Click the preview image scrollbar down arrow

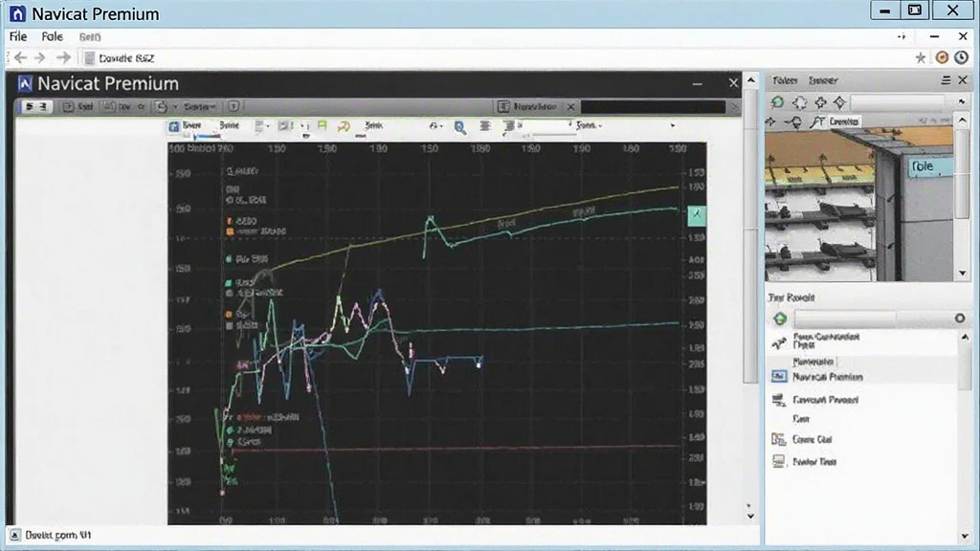[963, 274]
